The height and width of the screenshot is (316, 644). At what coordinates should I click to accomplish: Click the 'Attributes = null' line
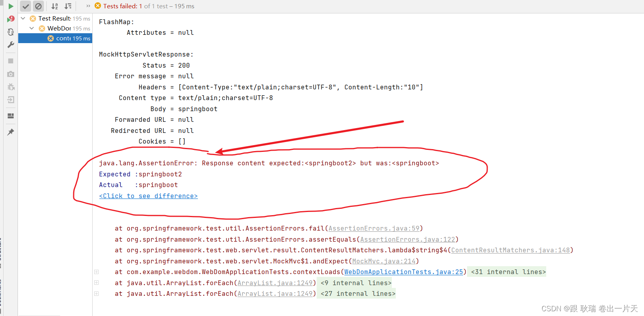point(160,32)
